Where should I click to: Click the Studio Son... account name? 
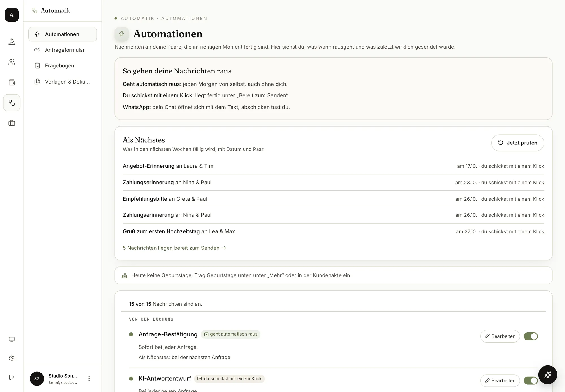pyautogui.click(x=63, y=376)
